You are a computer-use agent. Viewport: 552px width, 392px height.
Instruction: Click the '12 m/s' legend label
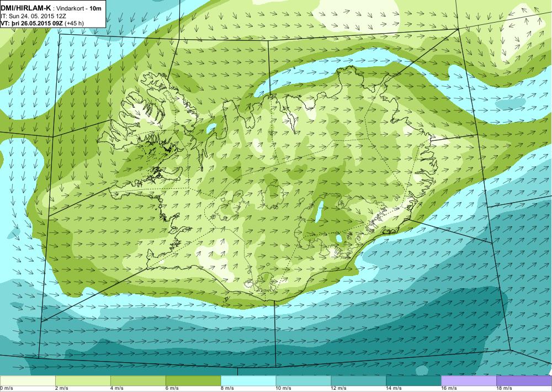[339, 389]
